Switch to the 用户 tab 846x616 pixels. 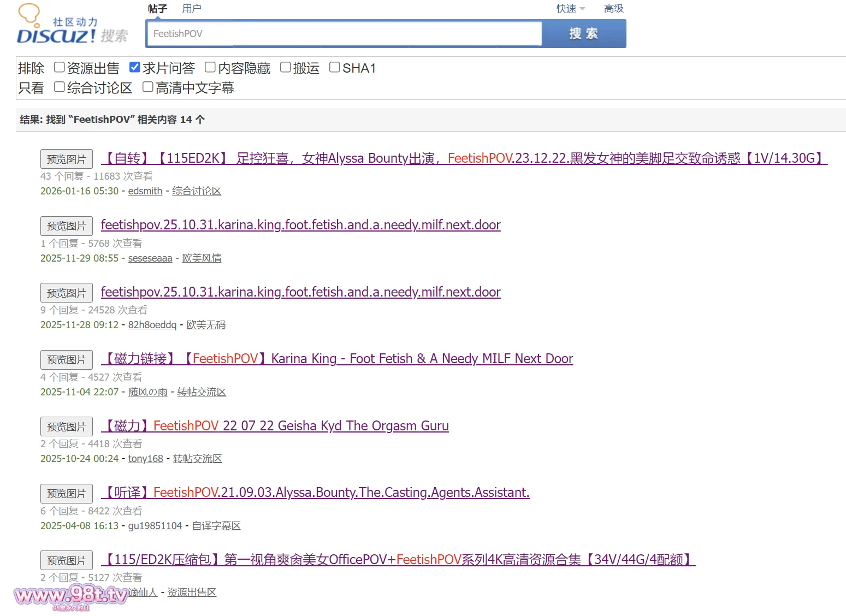(x=192, y=9)
